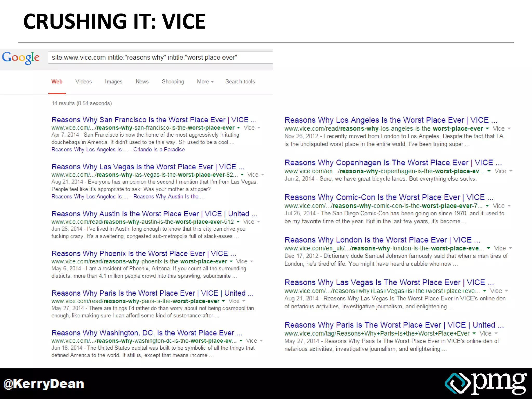
Task: Open Vice dropdown on San Francisco result
Action: tap(252, 128)
